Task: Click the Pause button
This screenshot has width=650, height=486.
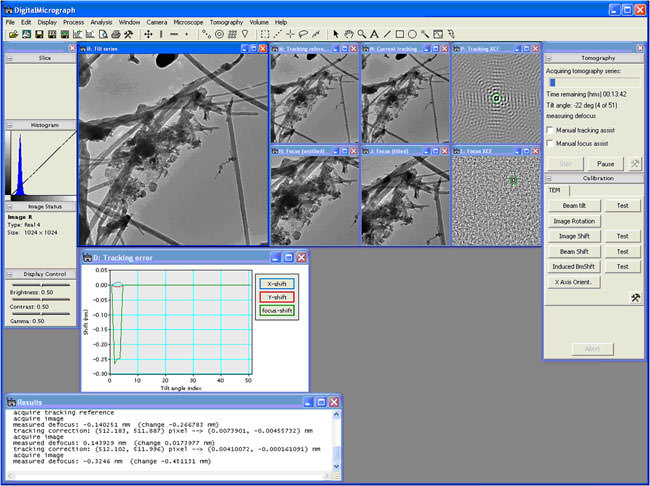Action: pyautogui.click(x=606, y=164)
